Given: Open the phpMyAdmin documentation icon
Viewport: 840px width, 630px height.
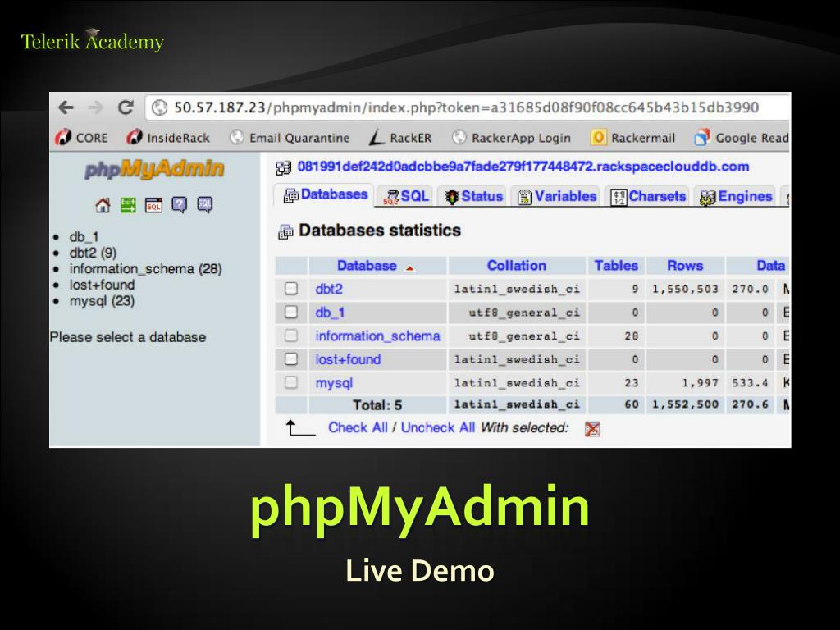Looking at the screenshot, I should pyautogui.click(x=179, y=204).
